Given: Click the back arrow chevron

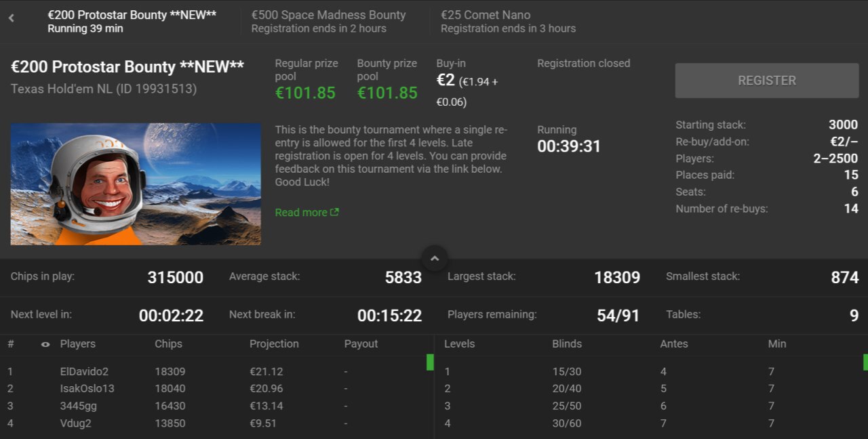Looking at the screenshot, I should [x=12, y=18].
